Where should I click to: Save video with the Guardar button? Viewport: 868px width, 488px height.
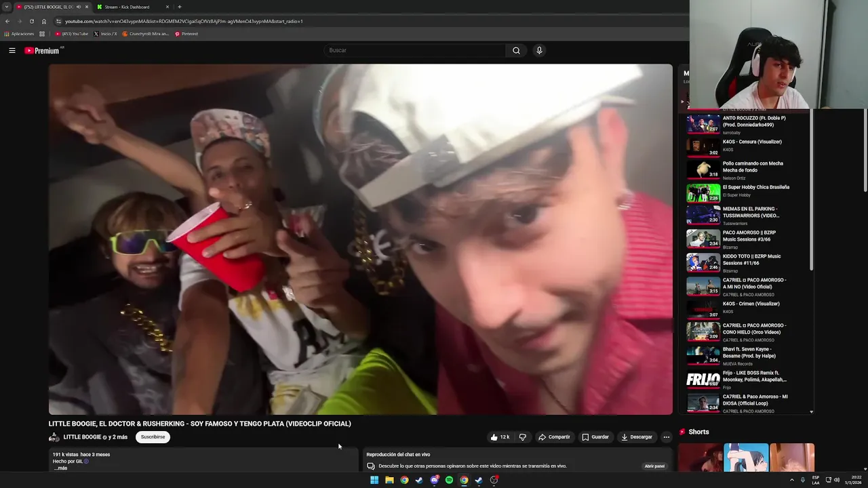click(x=595, y=437)
